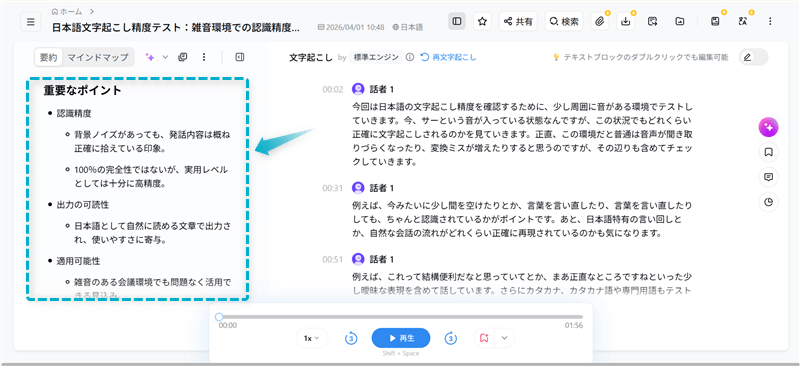800x366 pixels.
Task: Click the paperclip attachment icon
Action: [x=601, y=21]
